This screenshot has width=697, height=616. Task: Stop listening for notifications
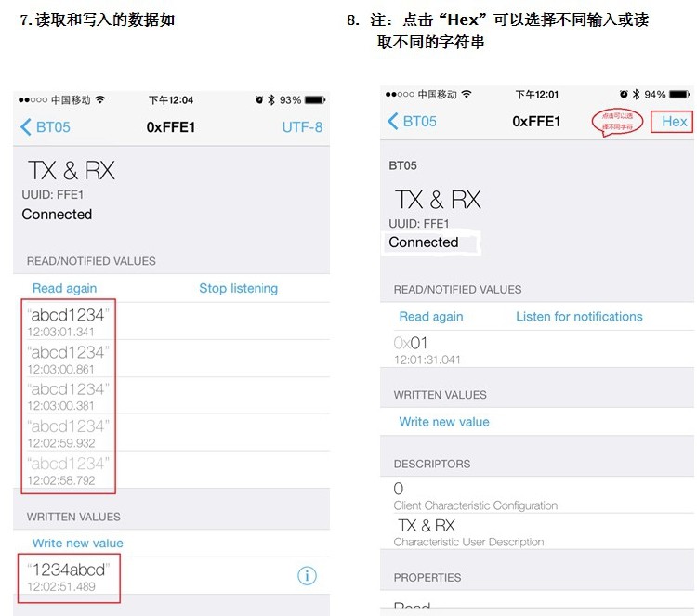[238, 288]
